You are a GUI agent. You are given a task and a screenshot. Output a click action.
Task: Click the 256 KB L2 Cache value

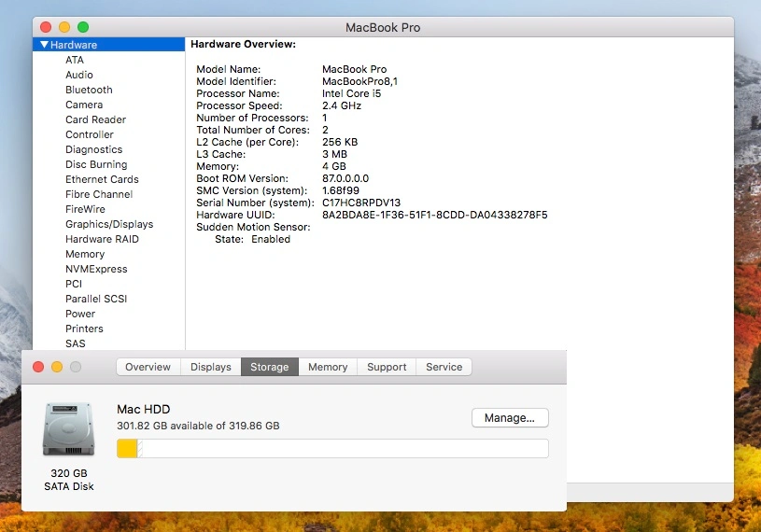click(x=340, y=142)
